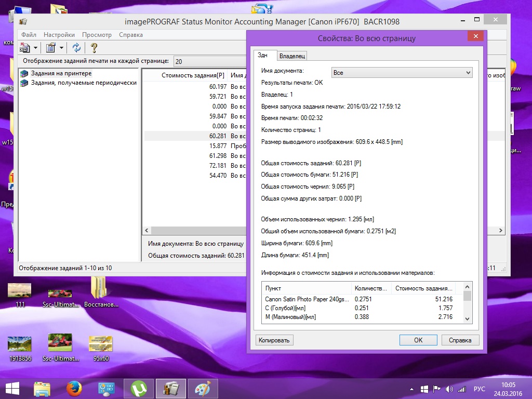Select the job row costing 61.298

click(x=195, y=156)
